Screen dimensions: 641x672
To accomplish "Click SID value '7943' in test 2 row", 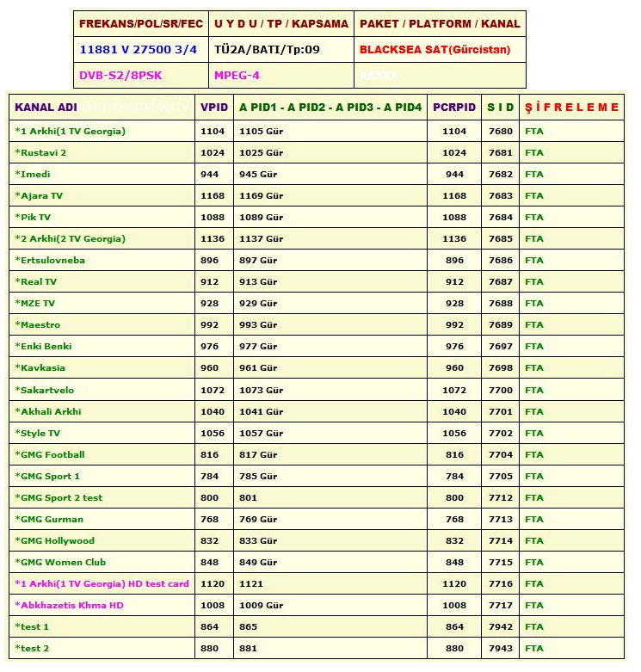I will pos(501,648).
